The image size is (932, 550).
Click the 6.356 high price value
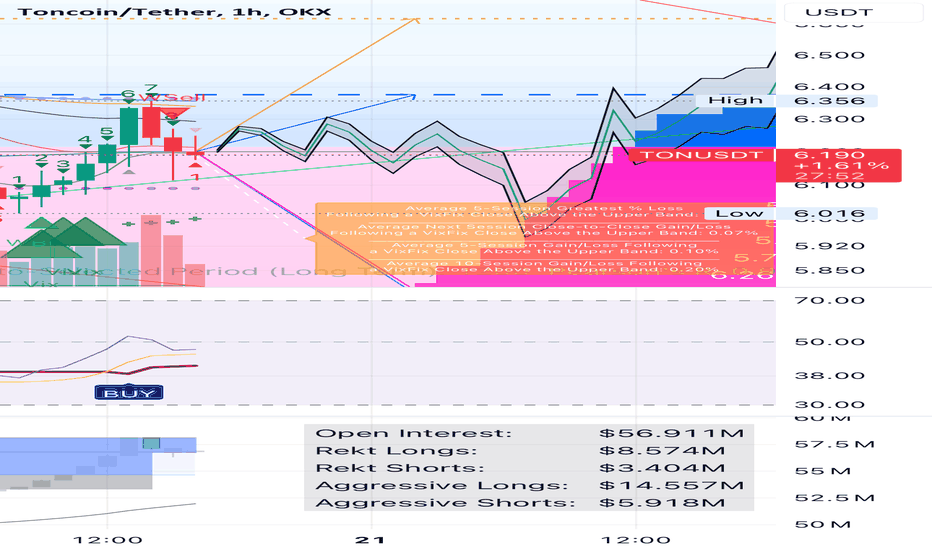(x=829, y=100)
